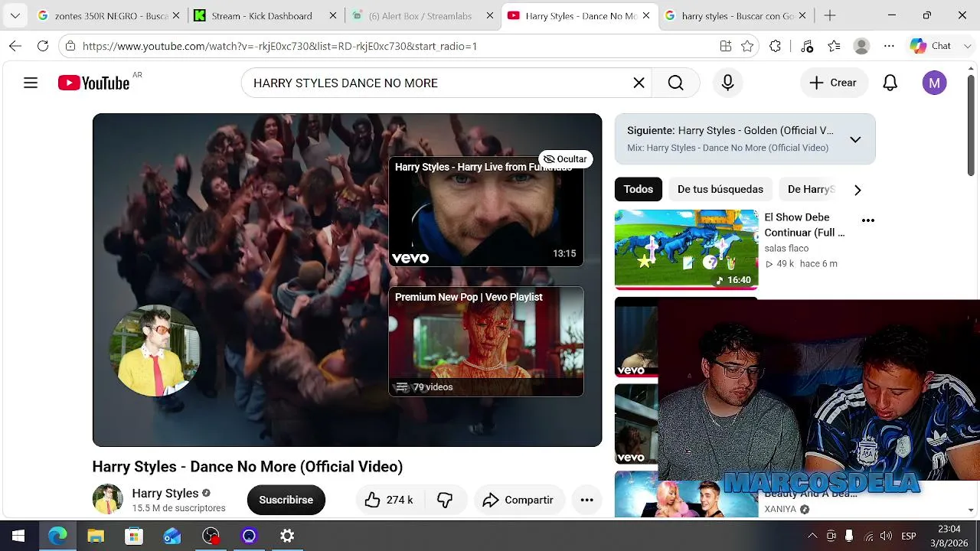The image size is (980, 551).
Task: Open Harry Styles channel avatar below video
Action: [107, 500]
